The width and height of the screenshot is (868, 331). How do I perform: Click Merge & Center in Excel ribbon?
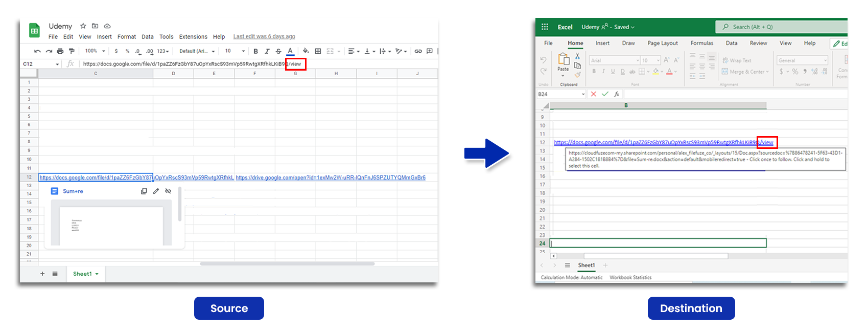[745, 72]
